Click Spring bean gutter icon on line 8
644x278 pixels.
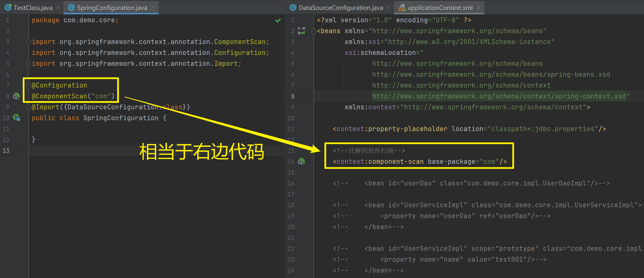[x=16, y=96]
